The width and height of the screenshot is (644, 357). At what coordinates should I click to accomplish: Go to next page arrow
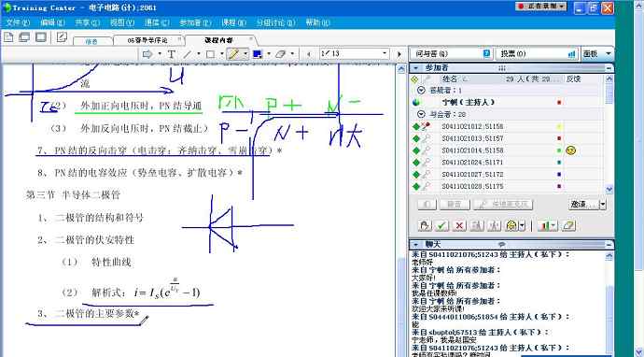click(x=399, y=54)
